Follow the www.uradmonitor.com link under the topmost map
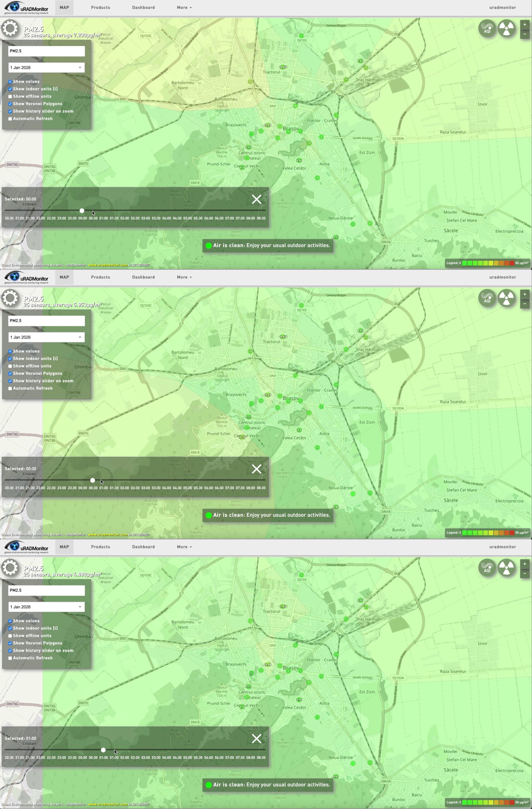The width and height of the screenshot is (532, 809). 108,265
